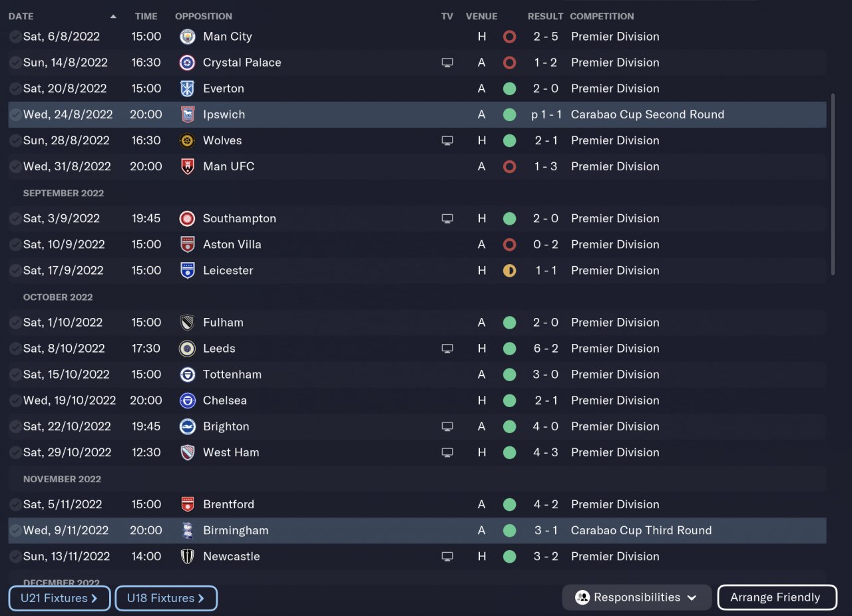Open U18 Fixtures list
Image resolution: width=852 pixels, height=616 pixels.
point(166,598)
